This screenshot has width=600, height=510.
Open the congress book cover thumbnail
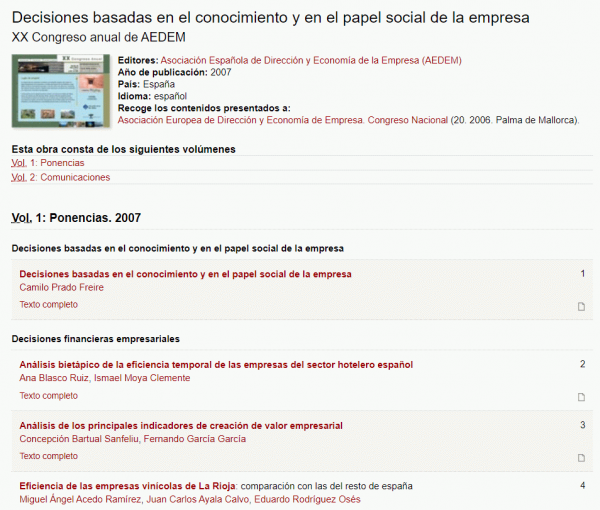click(61, 90)
